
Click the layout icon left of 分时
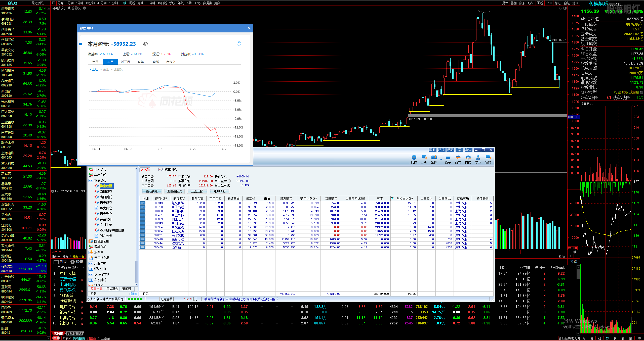[x=53, y=3]
